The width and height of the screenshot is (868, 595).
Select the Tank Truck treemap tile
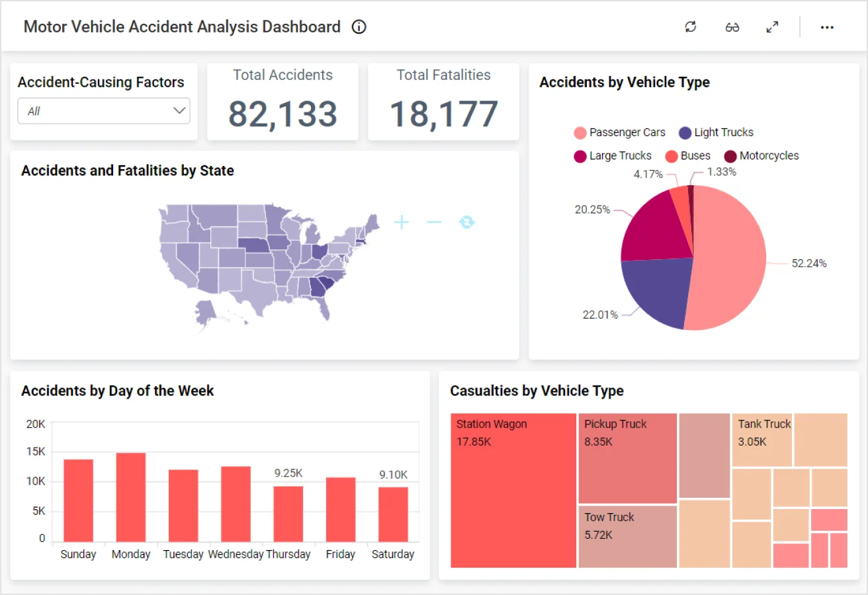point(762,440)
